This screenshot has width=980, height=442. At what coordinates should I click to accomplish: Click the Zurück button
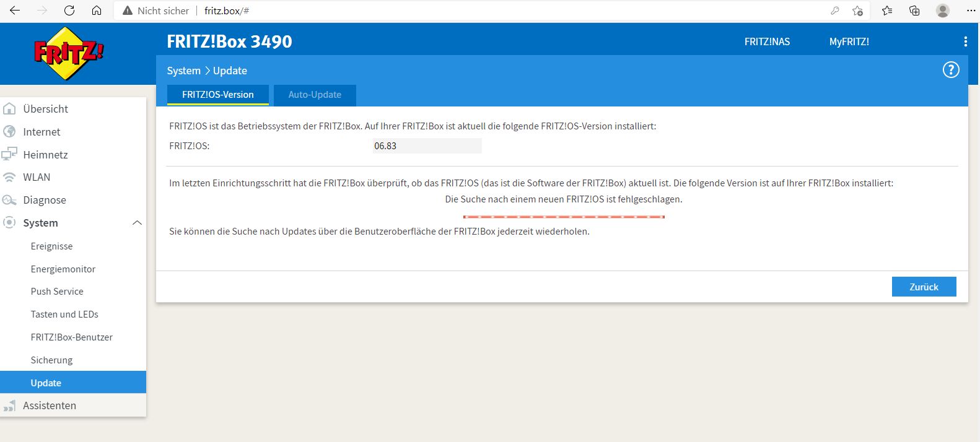tap(924, 287)
